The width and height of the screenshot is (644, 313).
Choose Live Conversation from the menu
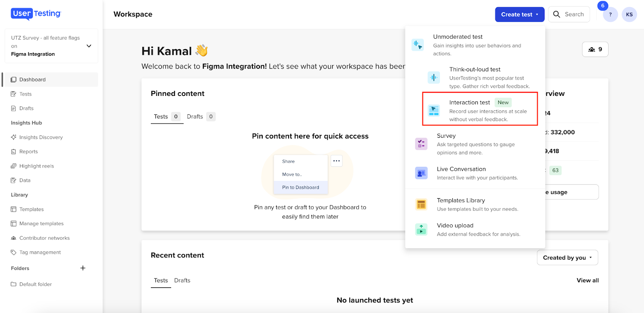[475, 173]
